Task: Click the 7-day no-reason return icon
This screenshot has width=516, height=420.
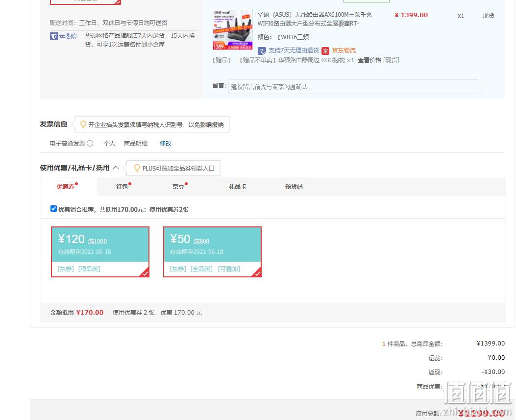Action: (262, 50)
